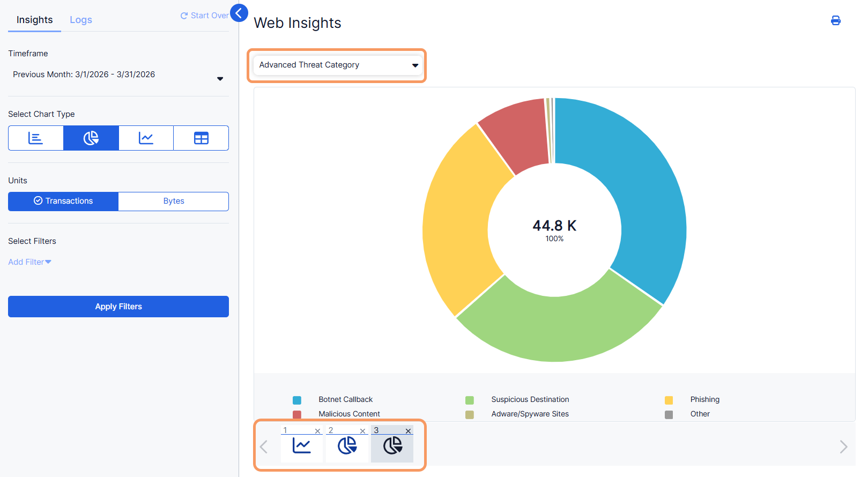Screen dimensions: 868x477
Task: Open the Advanced Threat Category dropdown
Action: (338, 65)
